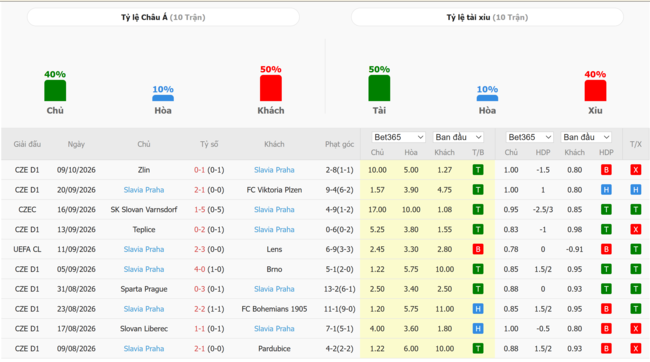The width and height of the screenshot is (650, 362).
Task: Open the first Ban đầu odds dropdown
Action: (458, 137)
